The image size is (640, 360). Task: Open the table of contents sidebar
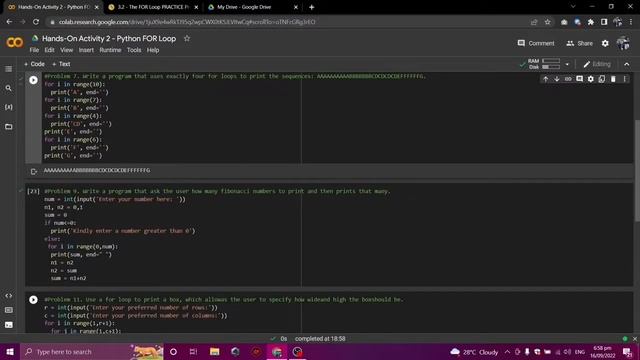pyautogui.click(x=9, y=69)
